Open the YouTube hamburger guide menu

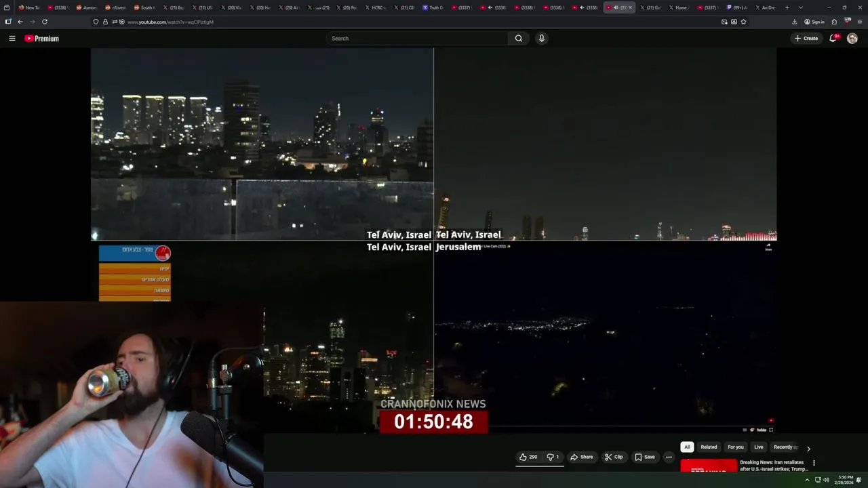[12, 38]
